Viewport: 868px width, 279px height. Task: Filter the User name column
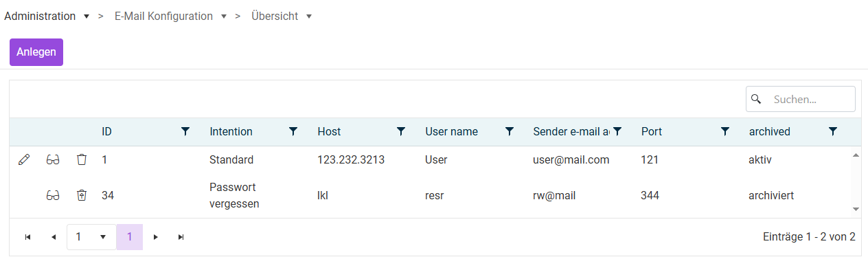point(510,131)
